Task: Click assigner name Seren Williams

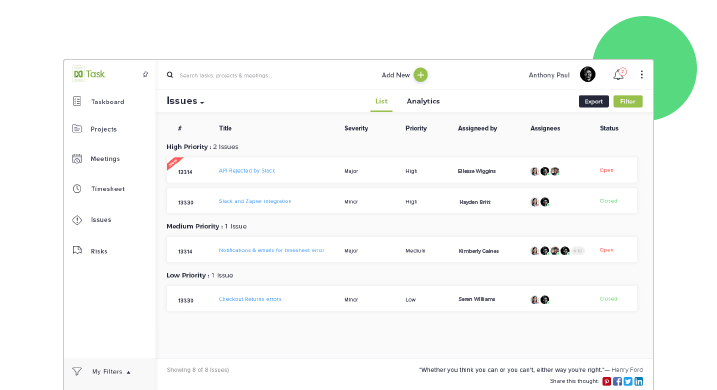Action: pyautogui.click(x=476, y=299)
